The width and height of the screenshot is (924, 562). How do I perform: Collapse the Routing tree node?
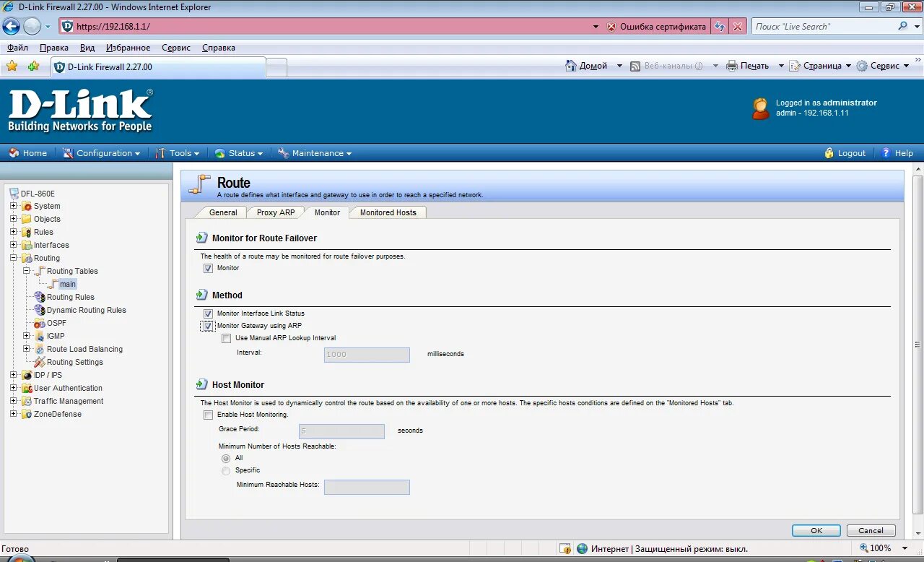(14, 258)
